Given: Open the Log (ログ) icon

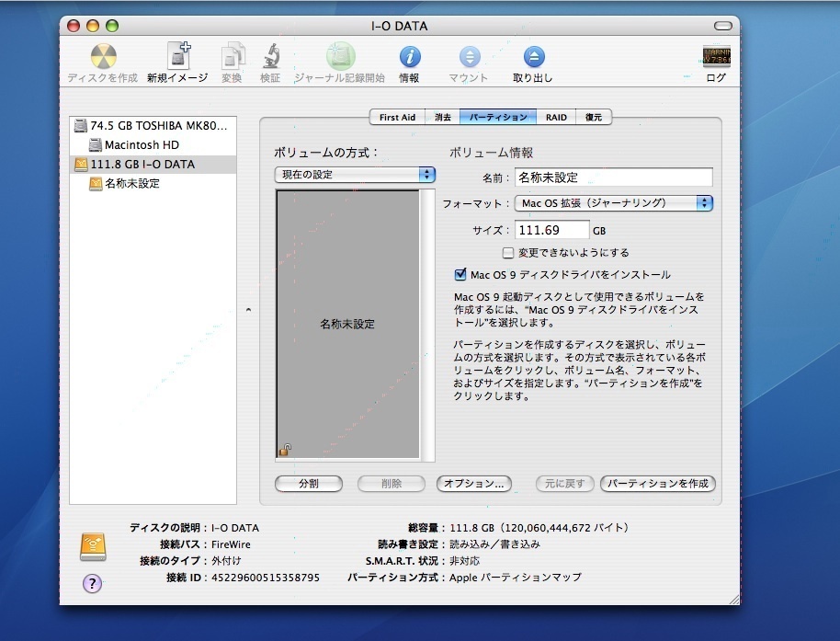Looking at the screenshot, I should tap(716, 56).
